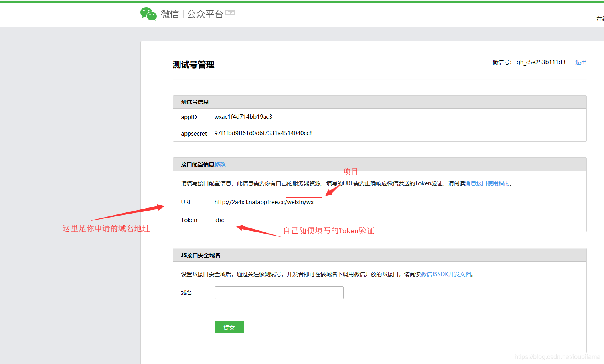Screen dimensions: 604x364
Task: Click the green 提交 button
Action: tap(229, 327)
